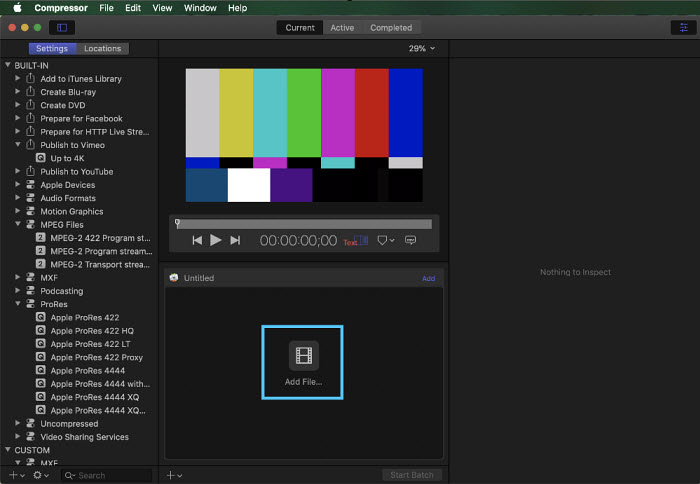
Task: Play the preview video
Action: 216,240
